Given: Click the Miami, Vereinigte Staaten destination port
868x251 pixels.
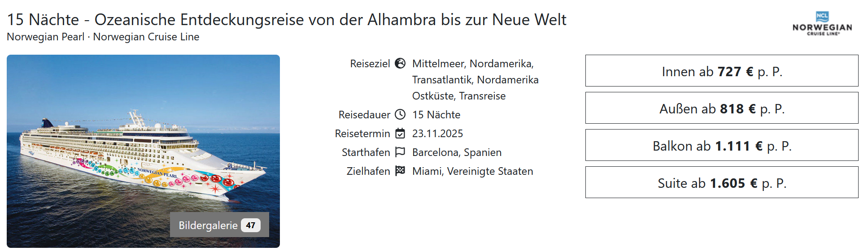Looking at the screenshot, I should (472, 171).
